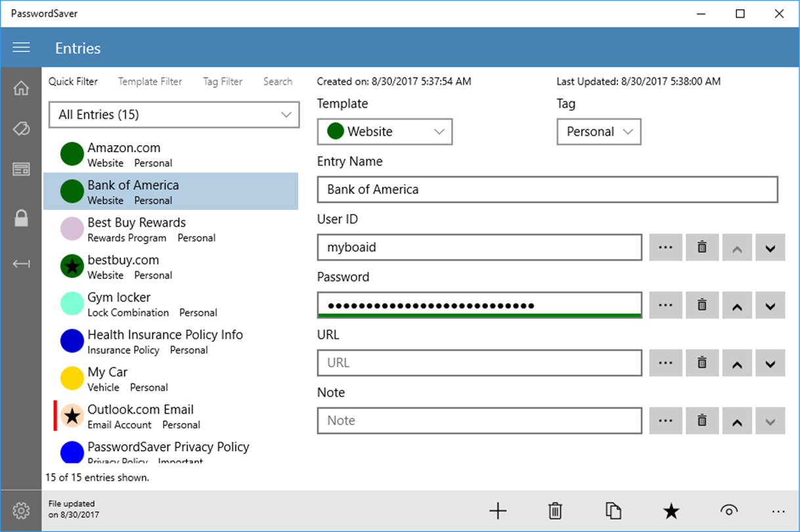Select PasswordSaver Privacy Policy entry
The height and width of the screenshot is (532, 800).
171,451
